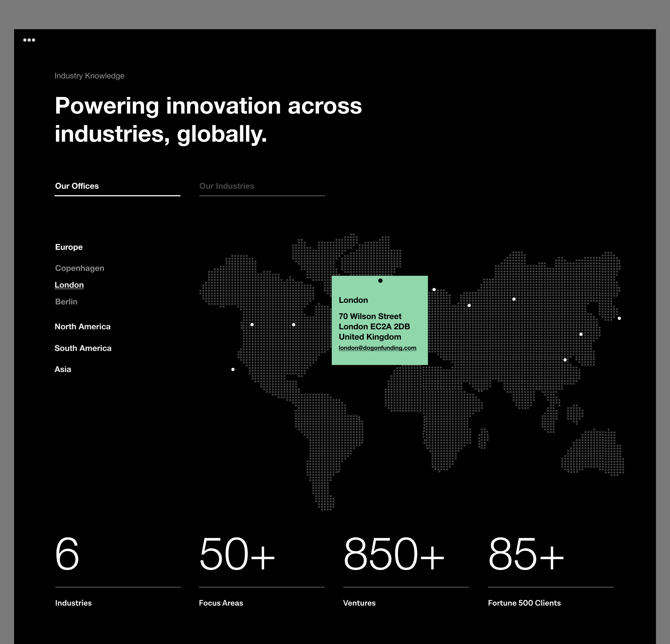The height and width of the screenshot is (644, 670).
Task: Click the southern Asia map dot near India
Action: (x=565, y=360)
